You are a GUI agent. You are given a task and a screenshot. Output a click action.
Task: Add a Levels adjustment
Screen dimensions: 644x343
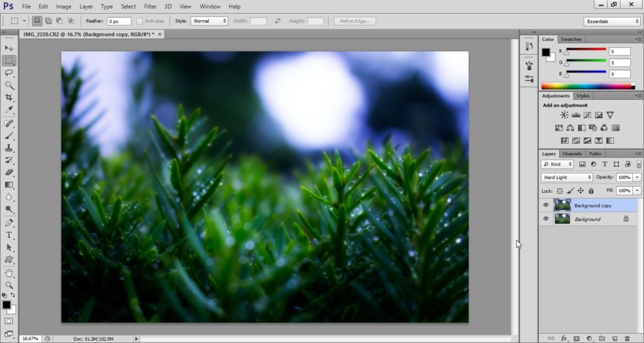pos(576,116)
